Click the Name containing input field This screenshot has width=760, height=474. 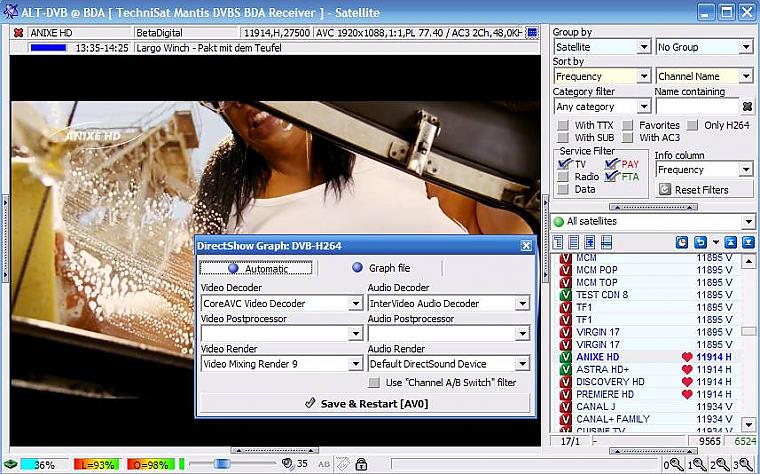[x=697, y=106]
